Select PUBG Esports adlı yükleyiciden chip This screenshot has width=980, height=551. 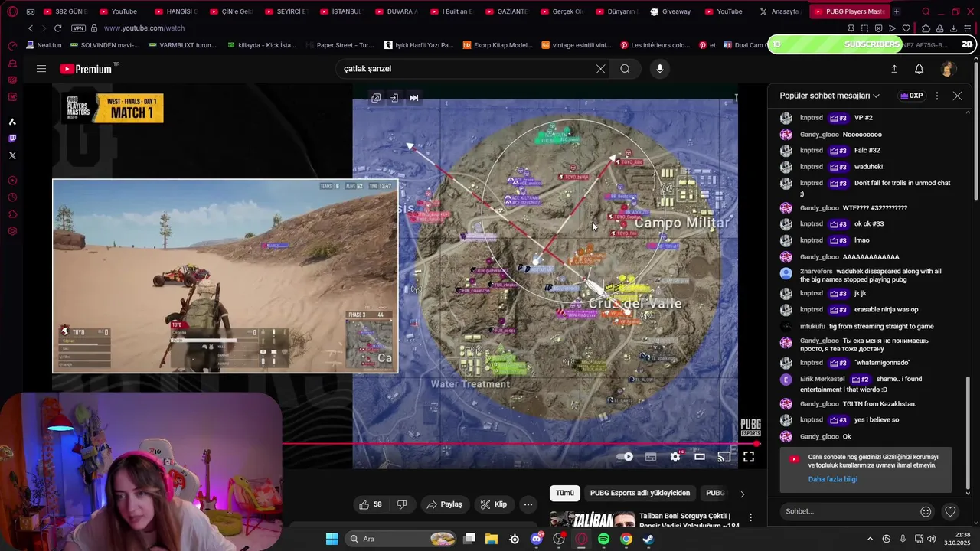640,494
